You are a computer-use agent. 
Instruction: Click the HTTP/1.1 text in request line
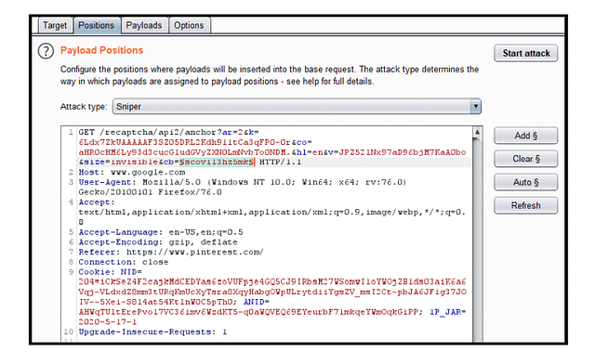click(x=280, y=162)
